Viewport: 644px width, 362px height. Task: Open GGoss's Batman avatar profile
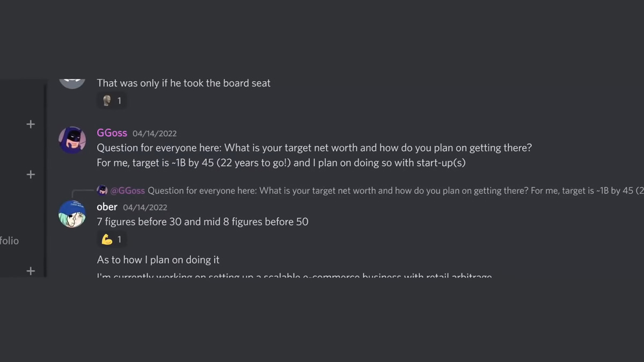(x=72, y=141)
